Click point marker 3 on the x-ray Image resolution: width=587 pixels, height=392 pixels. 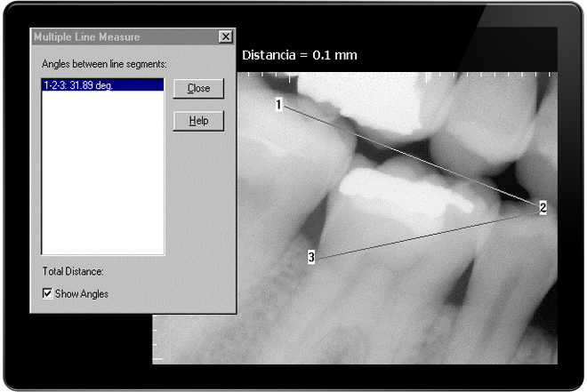pos(311,257)
